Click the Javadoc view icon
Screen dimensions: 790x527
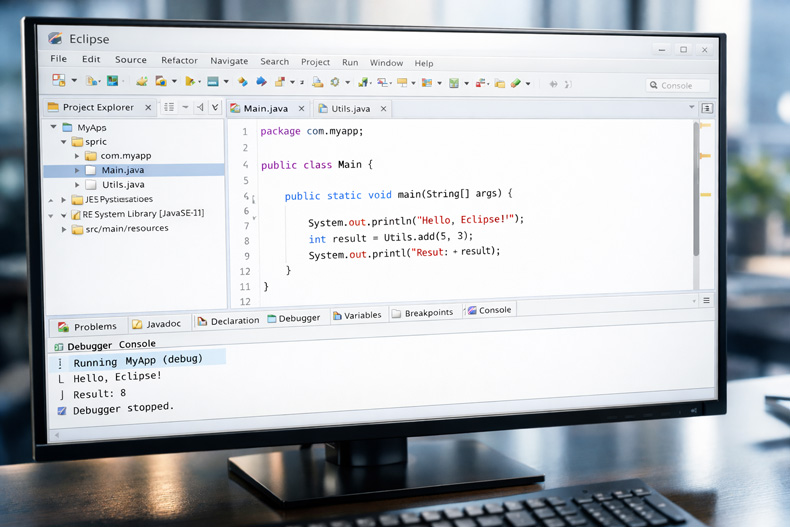(x=138, y=324)
